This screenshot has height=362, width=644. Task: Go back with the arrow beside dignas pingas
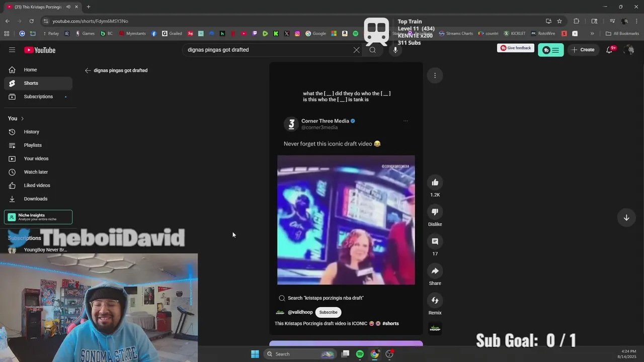(x=88, y=70)
